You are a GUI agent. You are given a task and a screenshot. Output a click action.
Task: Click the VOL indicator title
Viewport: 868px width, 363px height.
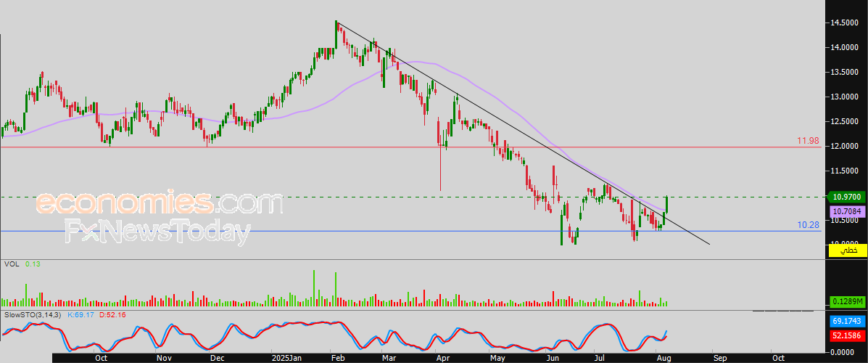click(x=11, y=264)
